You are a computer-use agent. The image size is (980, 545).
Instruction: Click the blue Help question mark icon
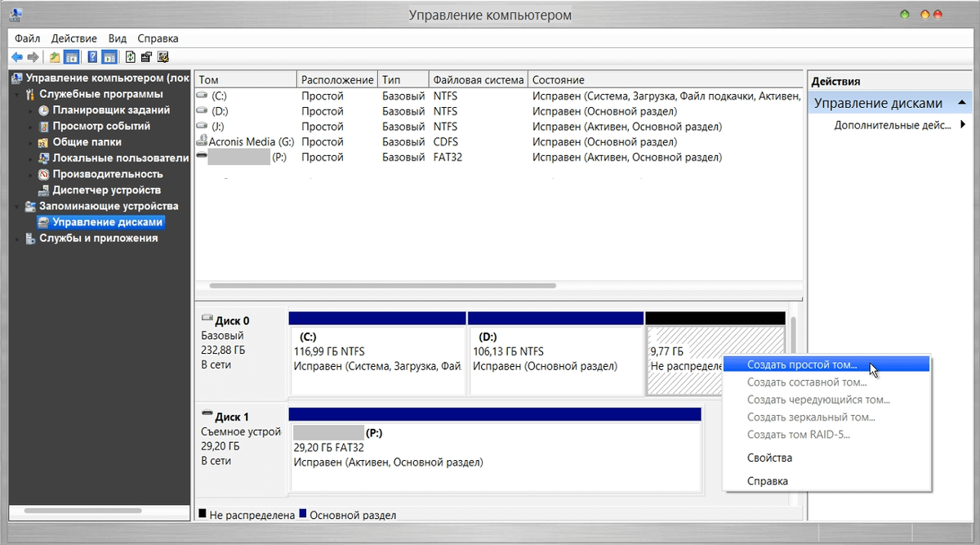(92, 57)
